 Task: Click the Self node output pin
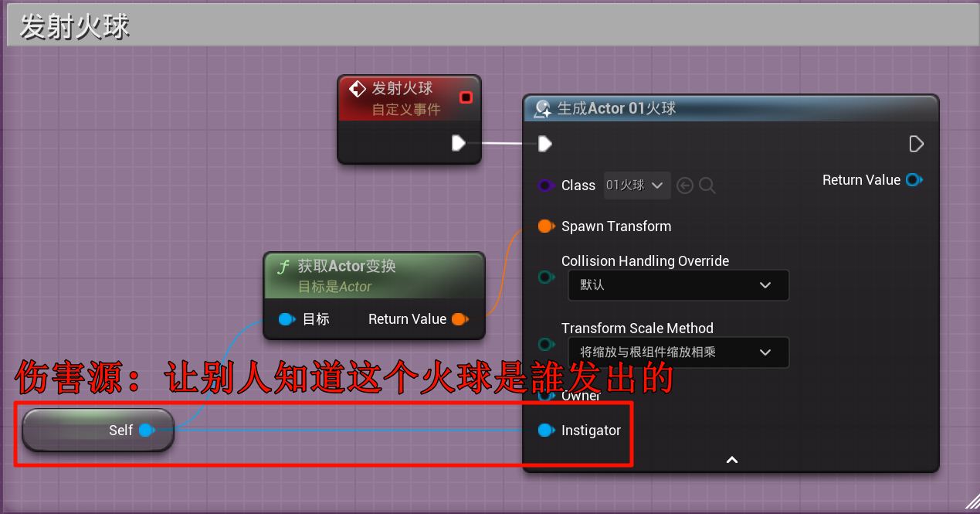[147, 431]
